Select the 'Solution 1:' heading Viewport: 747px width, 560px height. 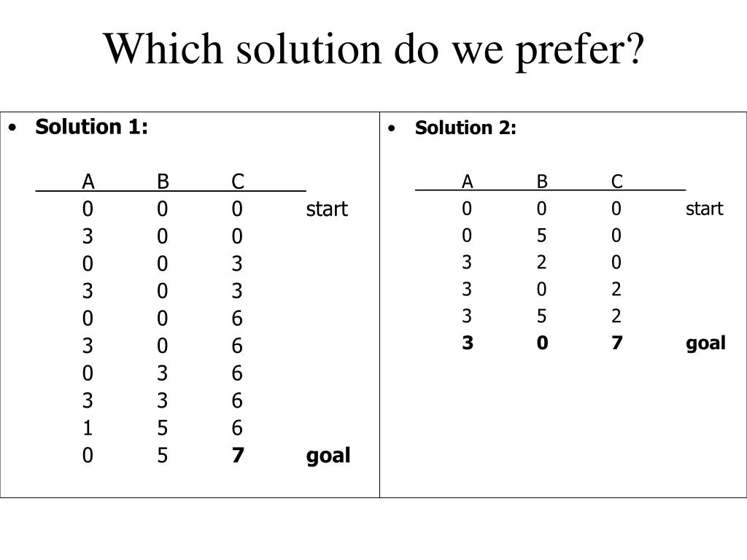pyautogui.click(x=91, y=127)
